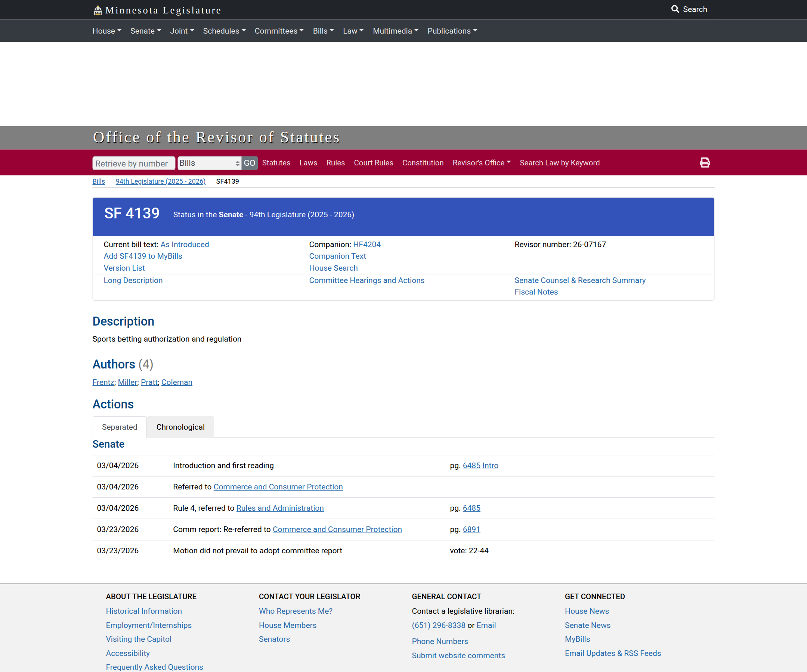Click 'Revisor number: 26-07167' text
Screen dimensions: 807x672
point(560,244)
